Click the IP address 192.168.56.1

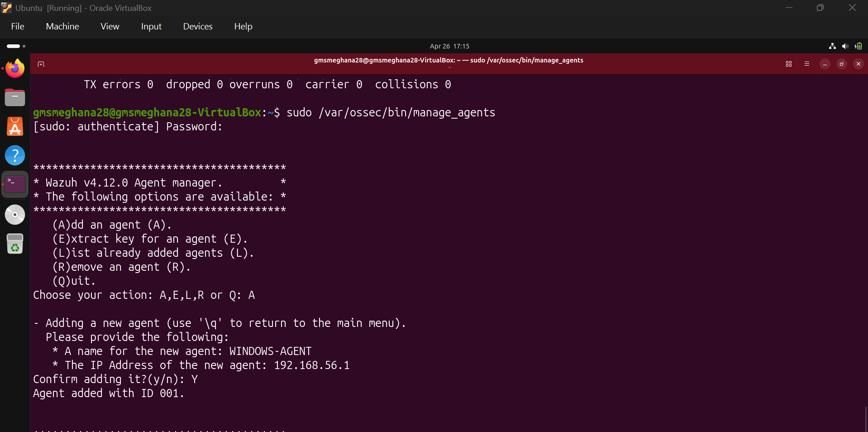click(312, 365)
